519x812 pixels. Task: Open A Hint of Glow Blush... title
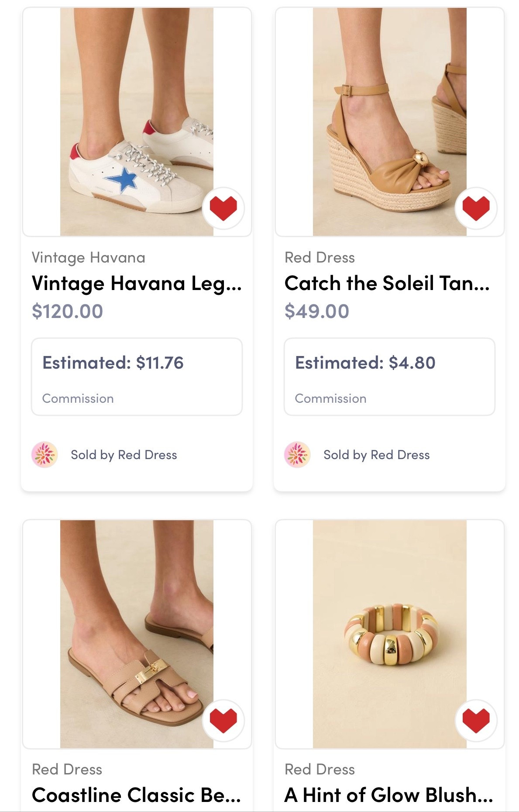(388, 795)
